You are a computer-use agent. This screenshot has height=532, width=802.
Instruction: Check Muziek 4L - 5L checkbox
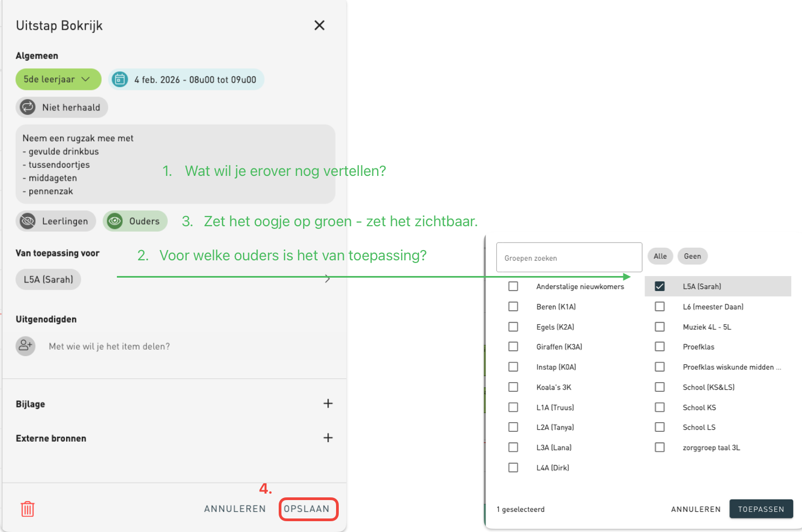[x=660, y=327]
